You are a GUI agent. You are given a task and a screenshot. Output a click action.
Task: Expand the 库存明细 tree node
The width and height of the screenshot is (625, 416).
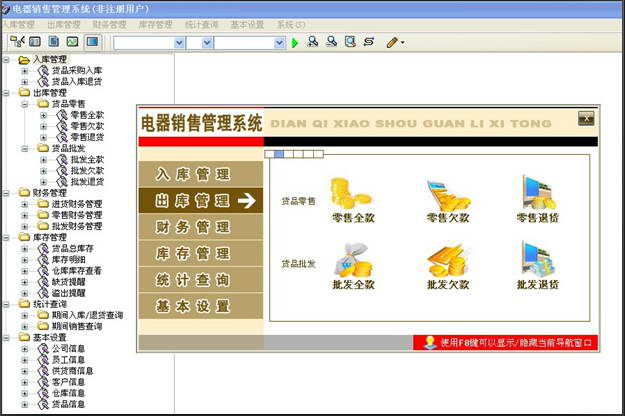point(25,260)
